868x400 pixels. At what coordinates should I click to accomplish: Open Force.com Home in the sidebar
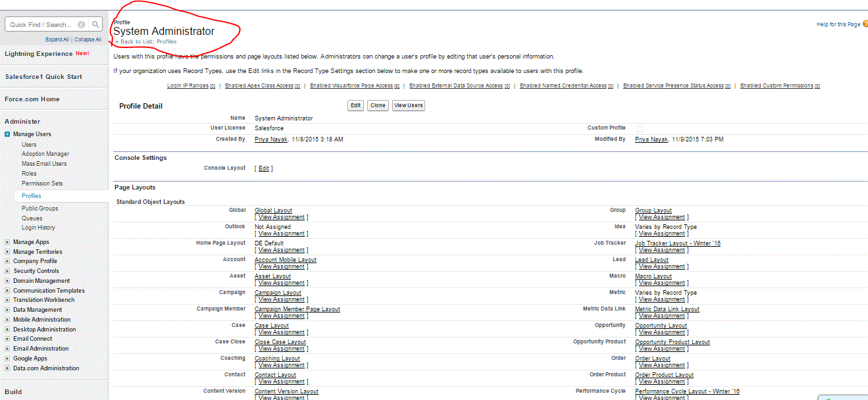click(x=32, y=99)
